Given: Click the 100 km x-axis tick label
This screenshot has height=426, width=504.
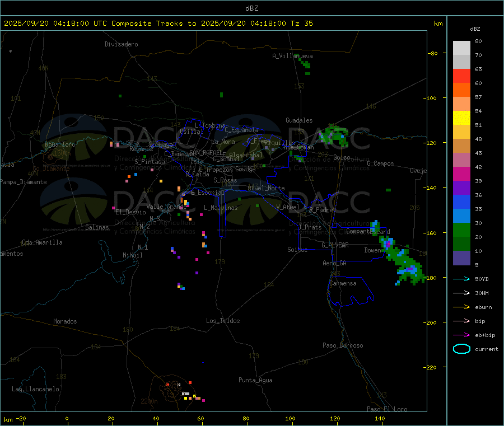Looking at the screenshot, I should pos(290,418).
